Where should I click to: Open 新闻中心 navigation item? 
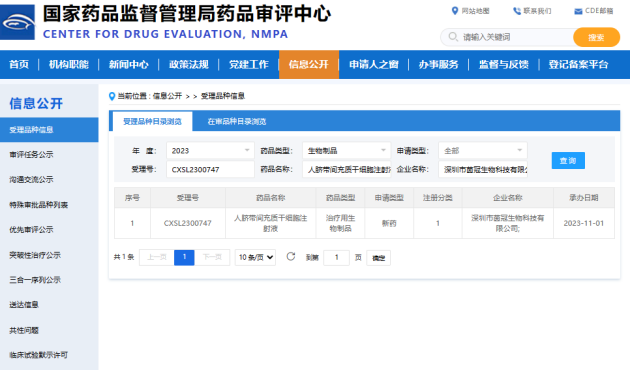pyautogui.click(x=129, y=64)
